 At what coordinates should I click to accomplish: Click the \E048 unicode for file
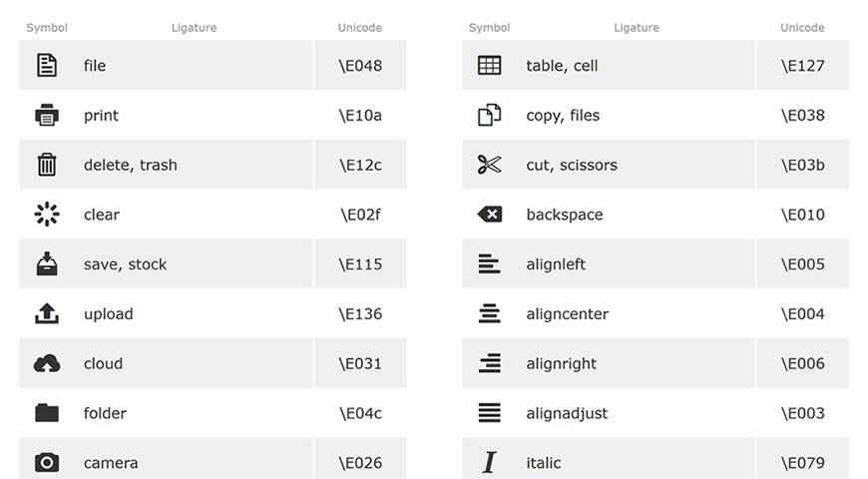click(x=360, y=66)
